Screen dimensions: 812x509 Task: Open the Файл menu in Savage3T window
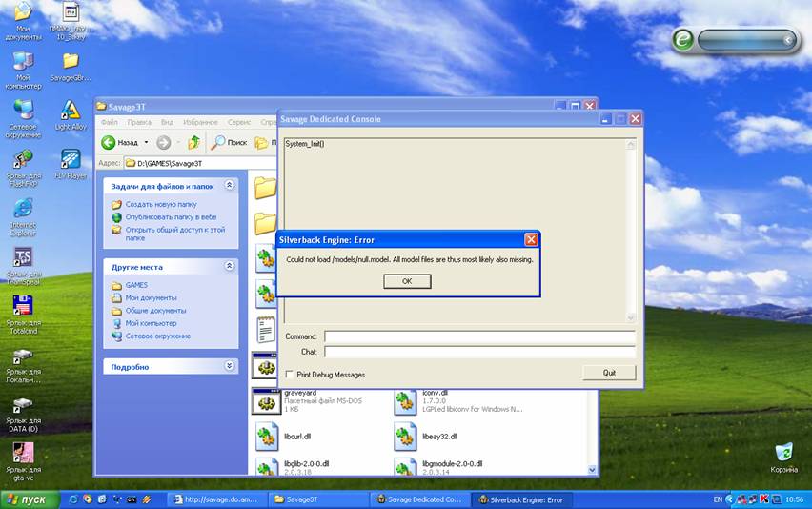coord(110,122)
